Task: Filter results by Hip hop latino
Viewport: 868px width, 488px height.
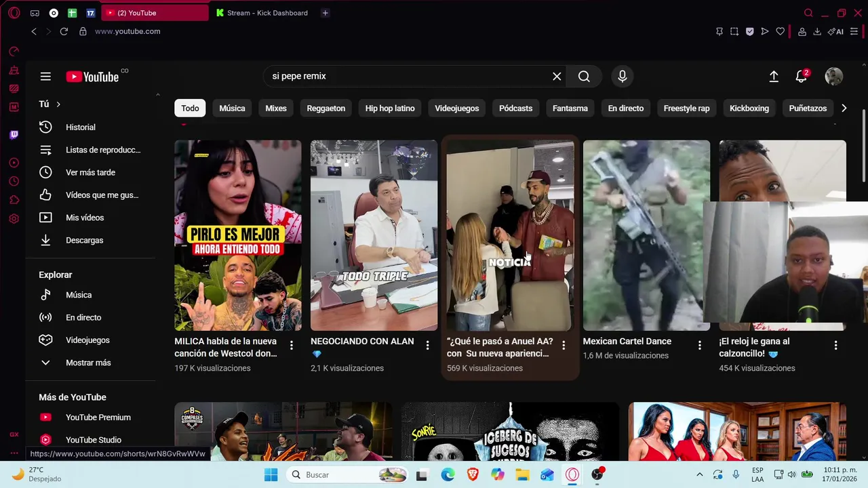Action: [390, 108]
